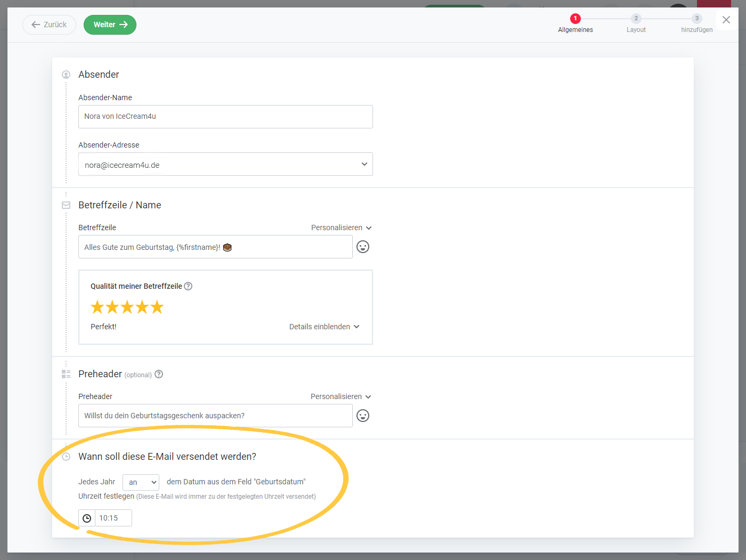This screenshot has width=746, height=560.
Task: Open the Absender-Adresse dropdown
Action: (225, 164)
